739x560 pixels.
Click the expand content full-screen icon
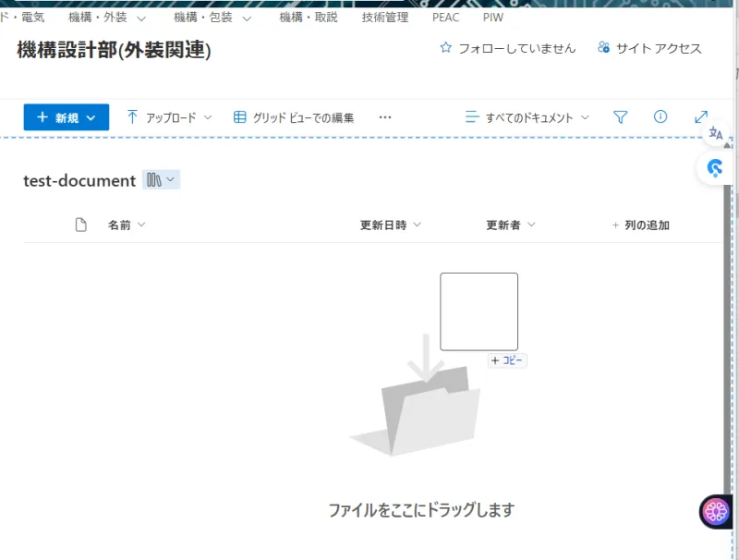point(701,117)
